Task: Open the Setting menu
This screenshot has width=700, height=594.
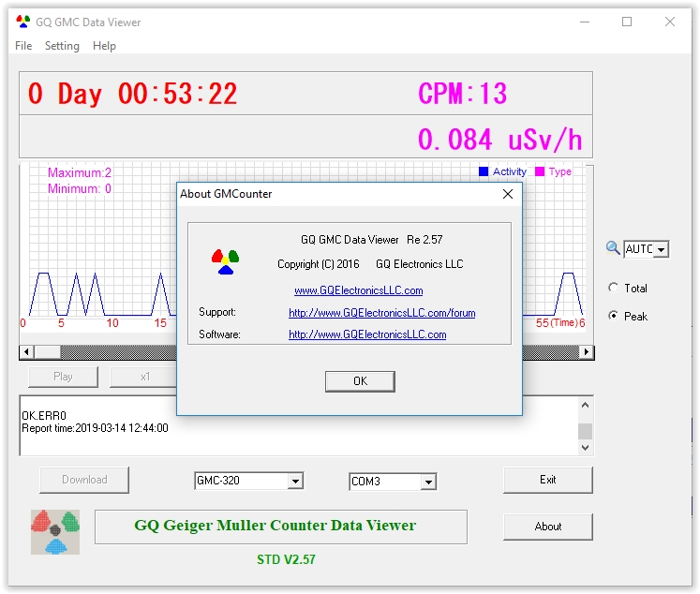Action: [x=62, y=46]
